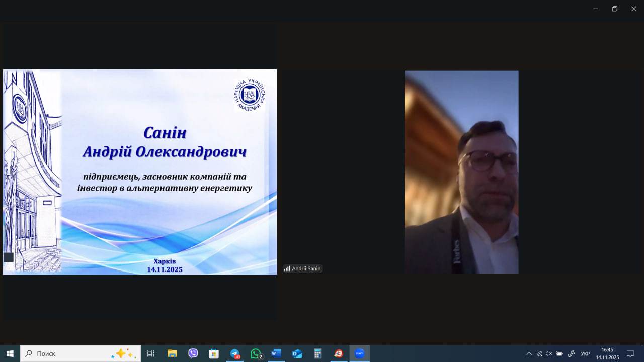This screenshot has width=644, height=362.
Task: Open Outlook from the taskbar
Action: click(297, 353)
